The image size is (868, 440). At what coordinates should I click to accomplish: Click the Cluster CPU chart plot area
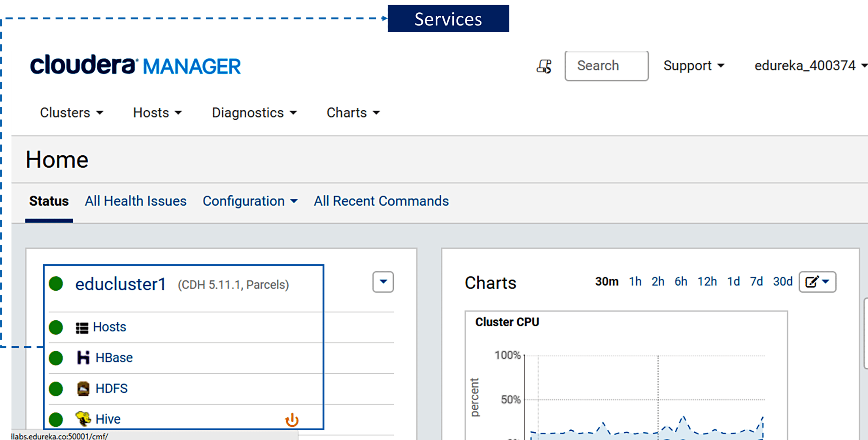click(645, 397)
